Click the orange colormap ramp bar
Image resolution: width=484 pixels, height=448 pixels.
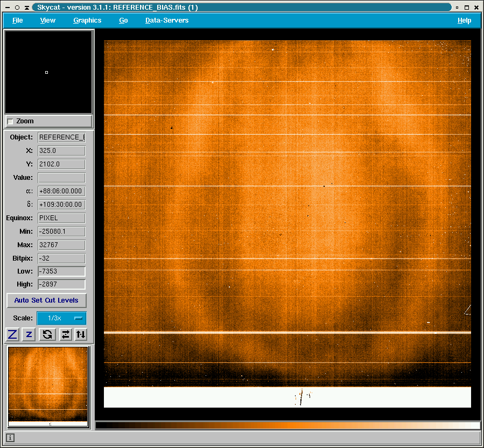(x=287, y=425)
